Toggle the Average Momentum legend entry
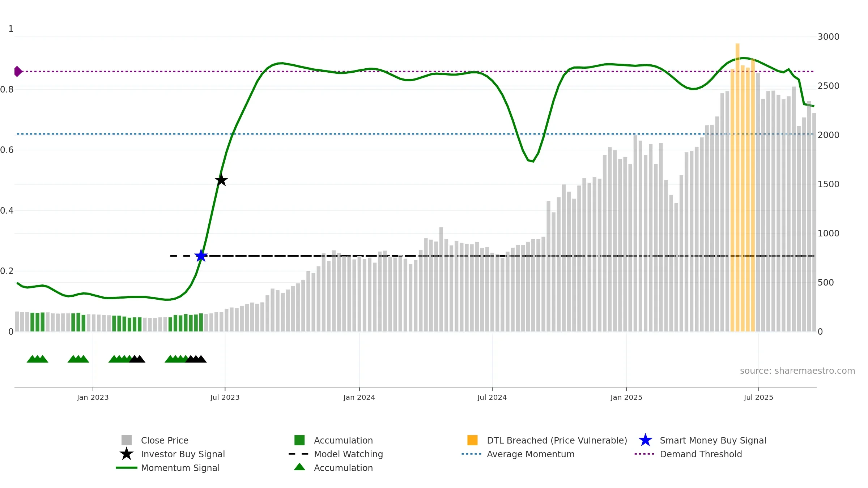This screenshot has width=868, height=488. click(x=530, y=454)
